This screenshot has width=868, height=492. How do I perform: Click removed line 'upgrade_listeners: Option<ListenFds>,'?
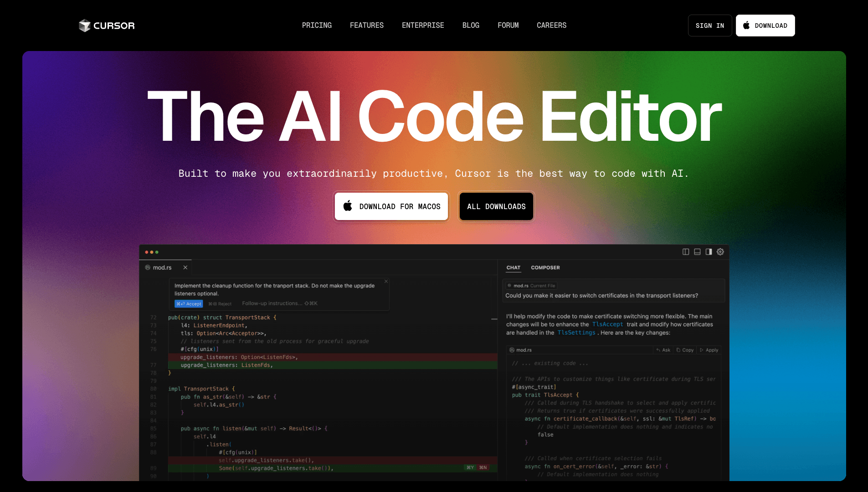[239, 357]
